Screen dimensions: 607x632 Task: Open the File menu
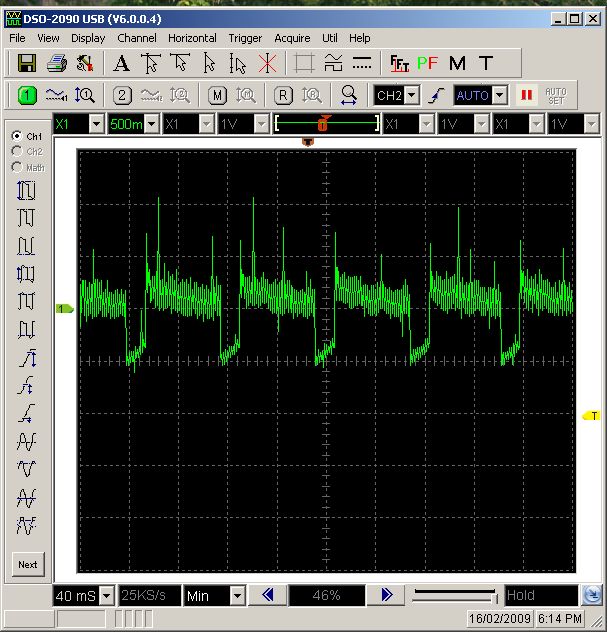point(17,38)
